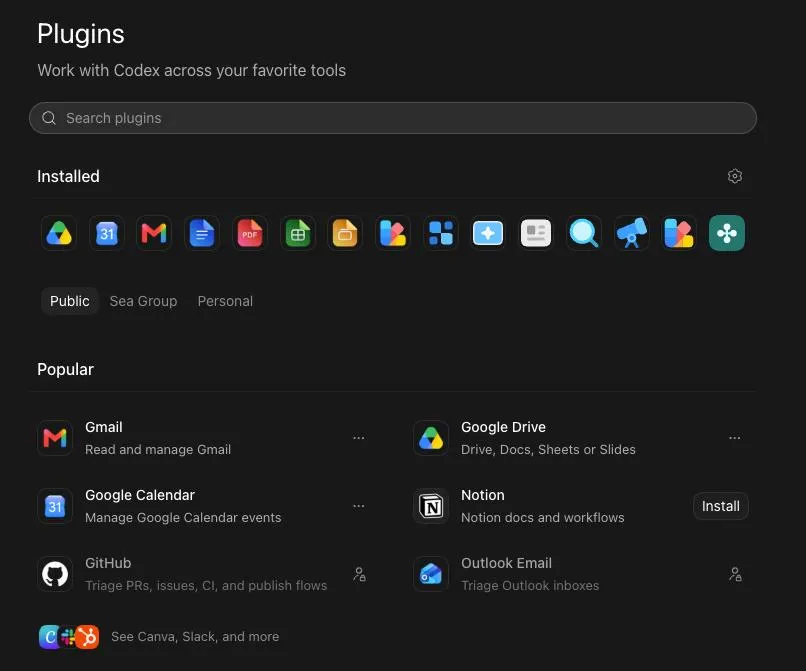Click the Notion logo in Popular list

[431, 506]
